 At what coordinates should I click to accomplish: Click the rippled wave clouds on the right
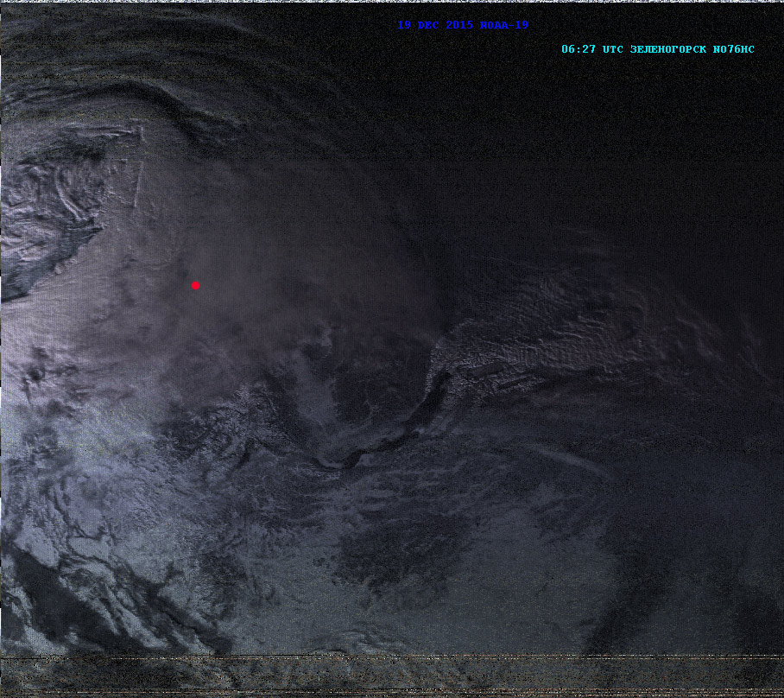click(587, 320)
